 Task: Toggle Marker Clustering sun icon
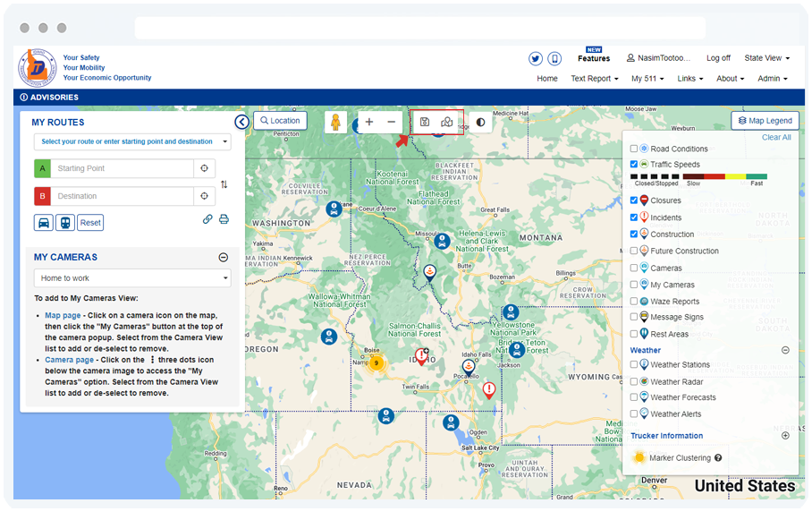[639, 457]
